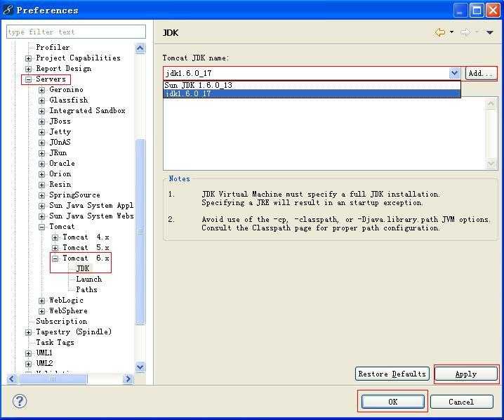The image size is (504, 420).
Task: Expand Sun Java System Webs node
Action: click(x=41, y=216)
